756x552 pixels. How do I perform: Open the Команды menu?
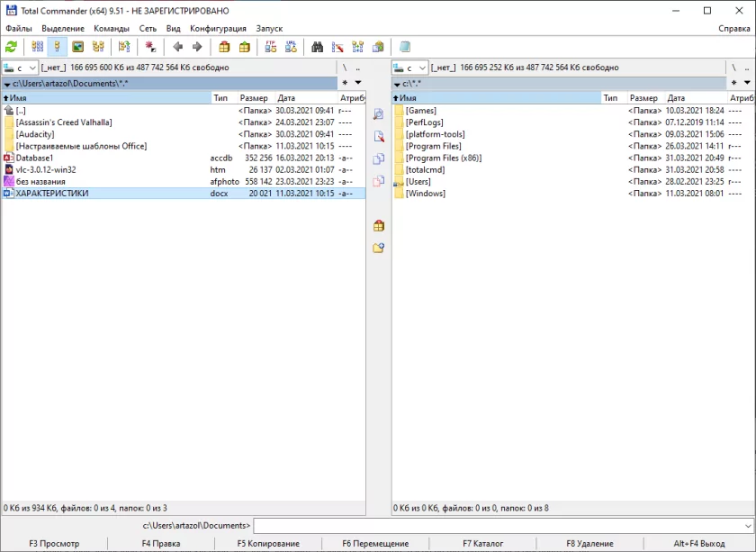coord(112,29)
